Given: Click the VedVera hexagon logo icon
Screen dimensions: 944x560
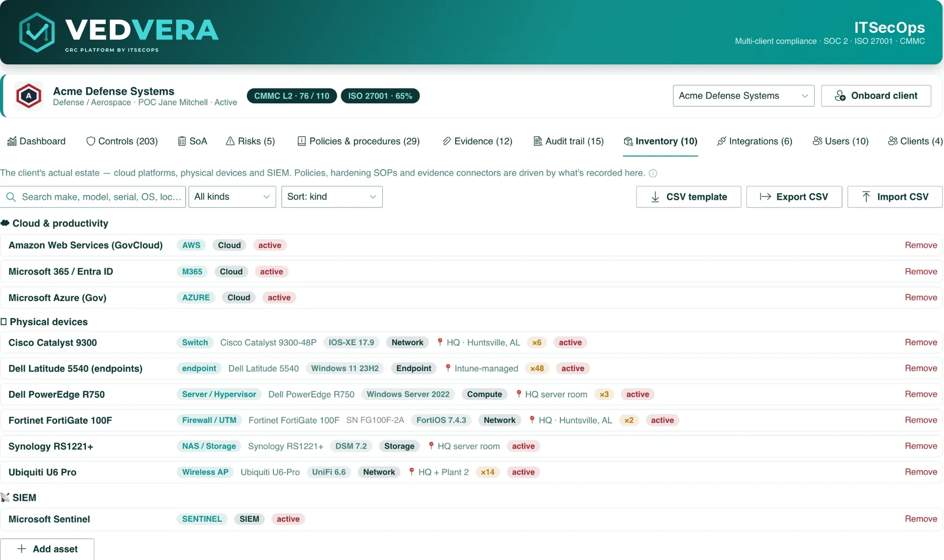Looking at the screenshot, I should coord(37,32).
